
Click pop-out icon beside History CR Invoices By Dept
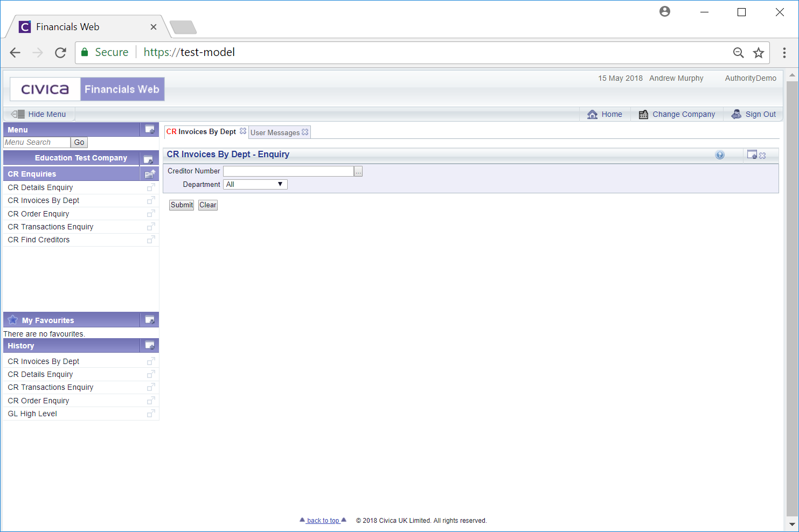(x=151, y=361)
